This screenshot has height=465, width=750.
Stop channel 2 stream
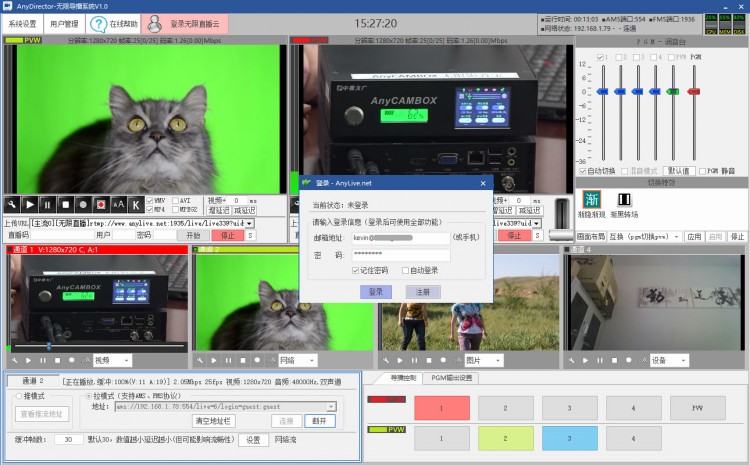pos(243,360)
